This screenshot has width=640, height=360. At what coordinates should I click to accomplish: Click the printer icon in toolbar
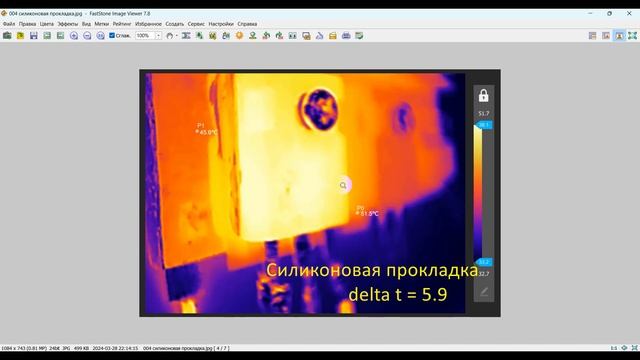click(x=346, y=36)
